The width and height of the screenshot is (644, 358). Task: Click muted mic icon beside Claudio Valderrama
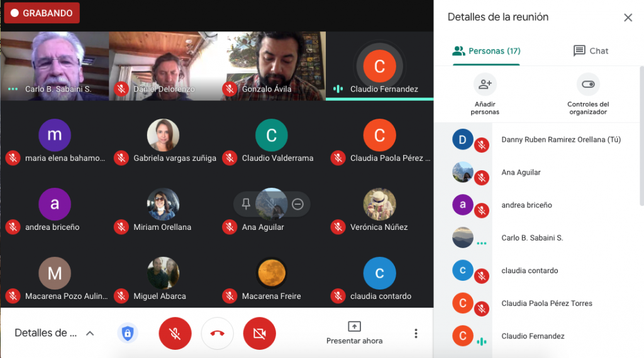[230, 158]
